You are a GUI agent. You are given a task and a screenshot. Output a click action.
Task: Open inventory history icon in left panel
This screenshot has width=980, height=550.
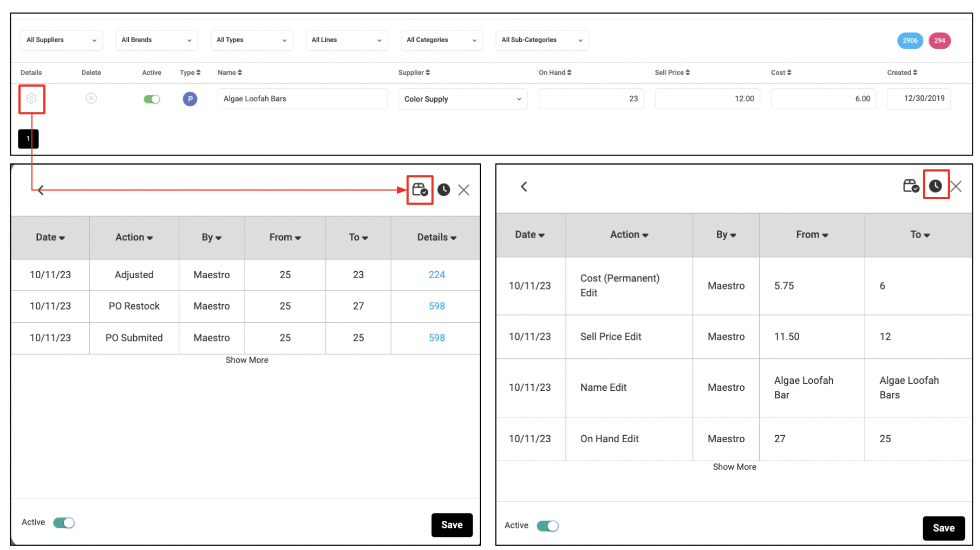click(420, 189)
